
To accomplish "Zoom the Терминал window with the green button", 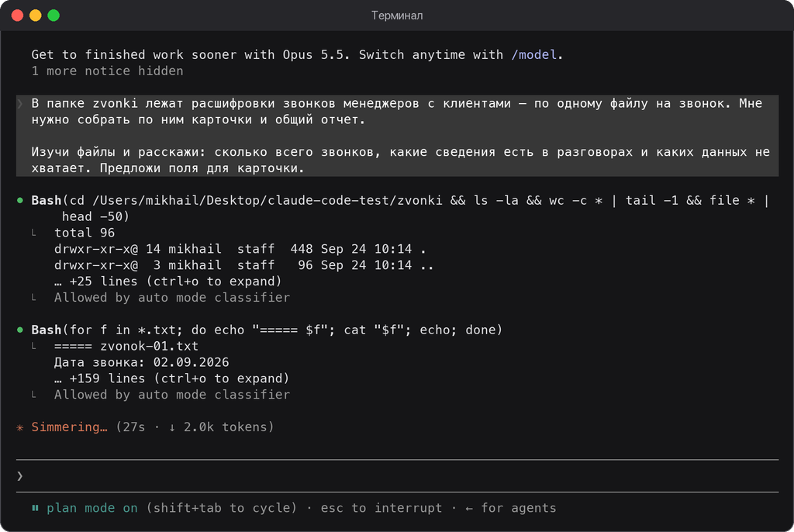I will pos(54,16).
